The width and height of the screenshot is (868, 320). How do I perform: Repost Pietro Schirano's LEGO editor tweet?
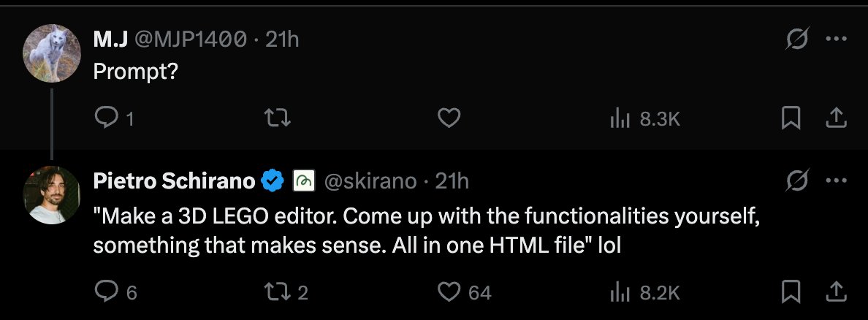tap(278, 292)
